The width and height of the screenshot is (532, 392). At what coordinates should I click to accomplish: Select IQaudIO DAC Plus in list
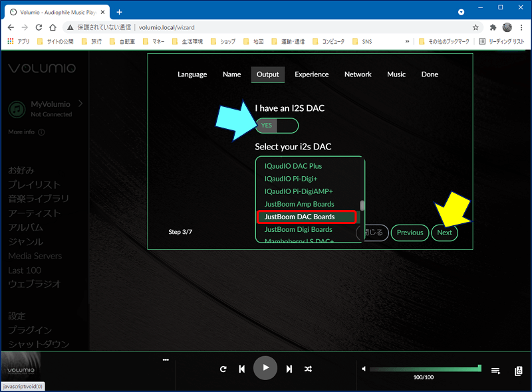[293, 166]
